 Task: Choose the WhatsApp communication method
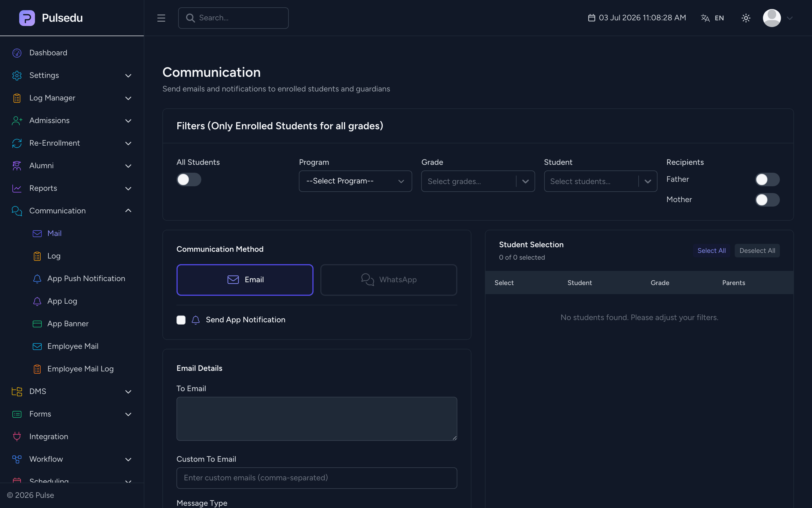point(389,280)
